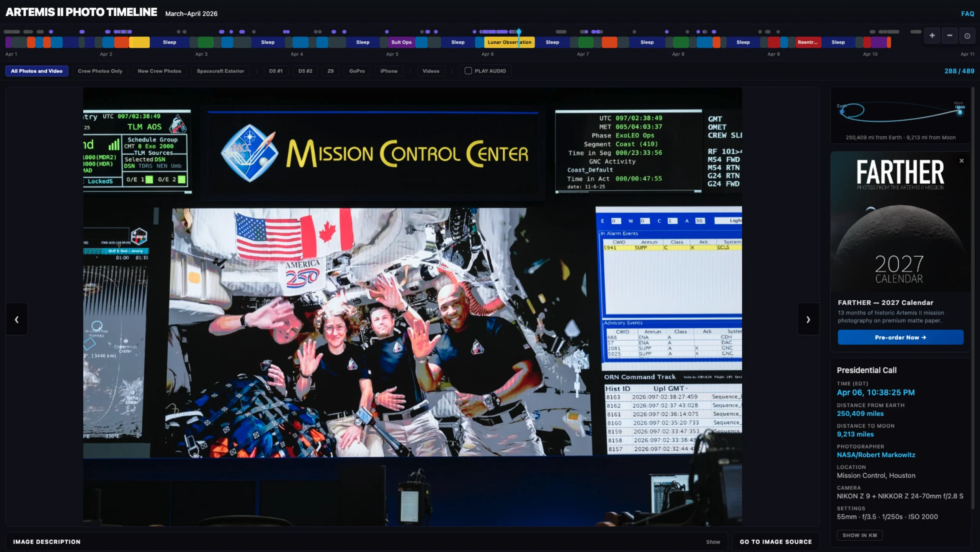This screenshot has width=980, height=552.
Task: Filter by Z9 camera
Action: click(x=331, y=71)
